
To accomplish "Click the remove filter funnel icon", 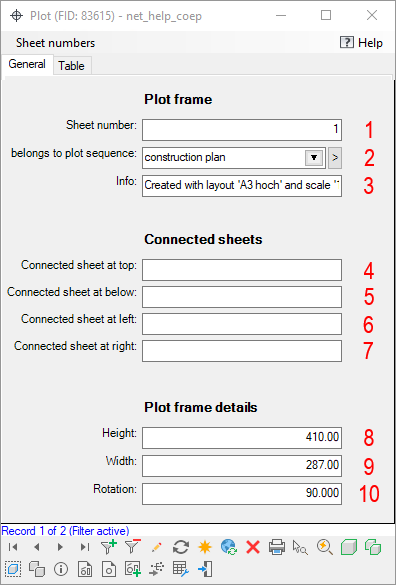I will 132,547.
